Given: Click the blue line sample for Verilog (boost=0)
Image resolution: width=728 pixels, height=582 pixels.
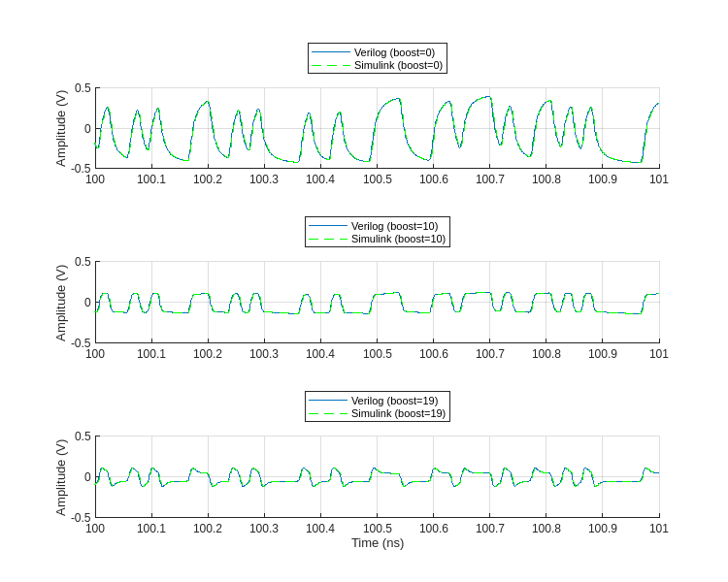Looking at the screenshot, I should point(331,52).
